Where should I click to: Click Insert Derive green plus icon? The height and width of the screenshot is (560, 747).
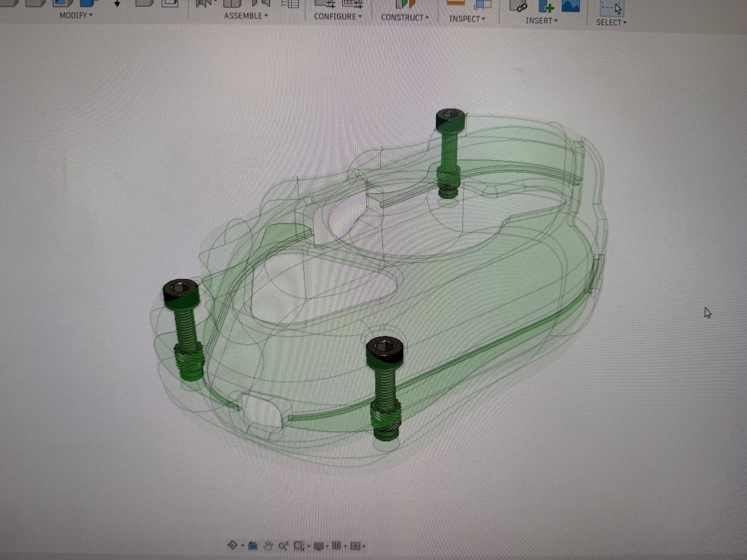[546, 6]
